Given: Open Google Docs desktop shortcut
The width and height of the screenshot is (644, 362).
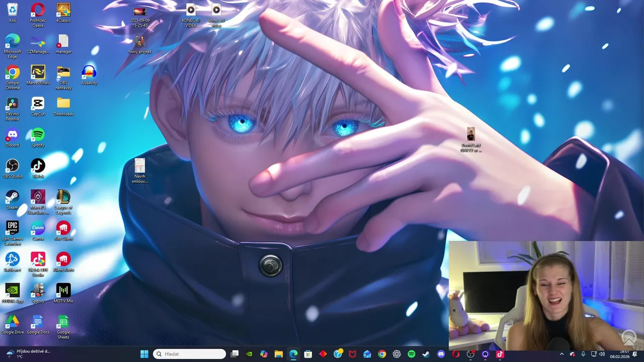Looking at the screenshot, I should 38,325.
